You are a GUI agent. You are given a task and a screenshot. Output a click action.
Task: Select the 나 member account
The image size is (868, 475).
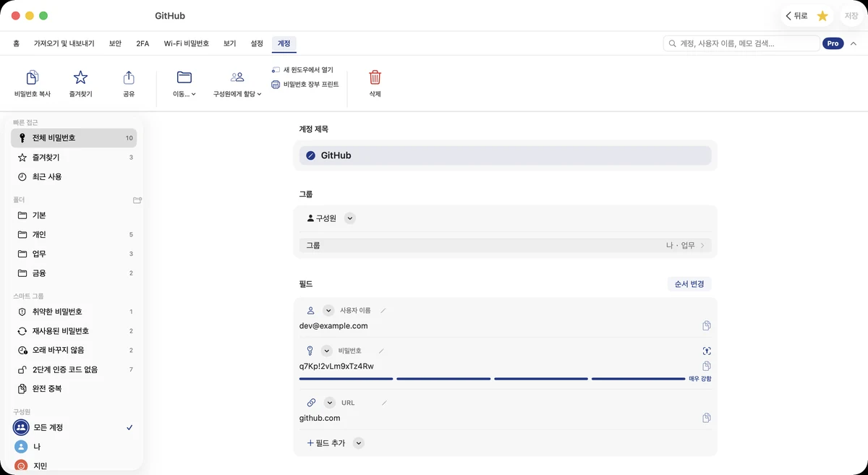click(74, 447)
